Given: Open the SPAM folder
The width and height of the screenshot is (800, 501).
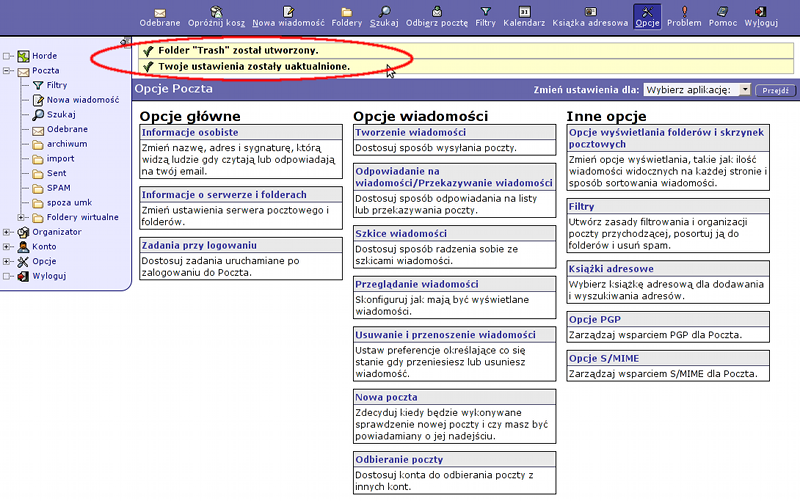Looking at the screenshot, I should click(59, 188).
